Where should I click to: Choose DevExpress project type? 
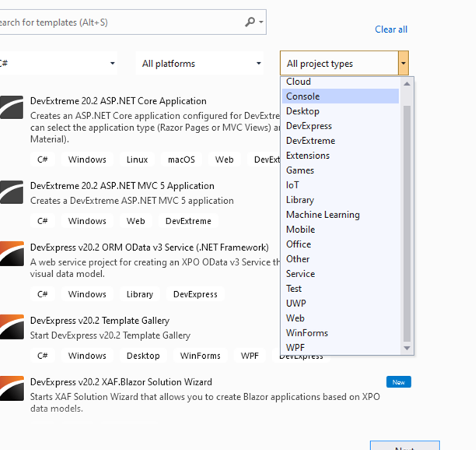click(341, 126)
